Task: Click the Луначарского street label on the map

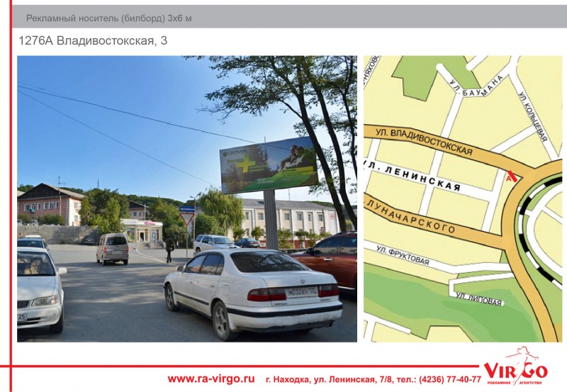Action: coord(410,216)
